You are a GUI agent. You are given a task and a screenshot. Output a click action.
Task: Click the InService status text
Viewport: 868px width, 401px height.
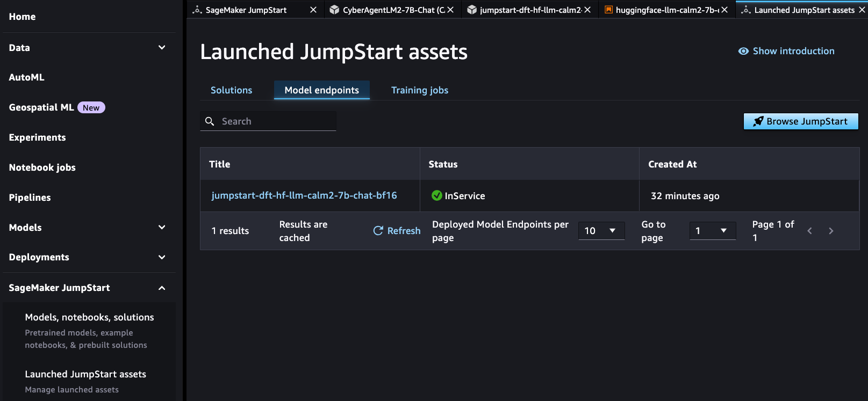click(x=465, y=196)
